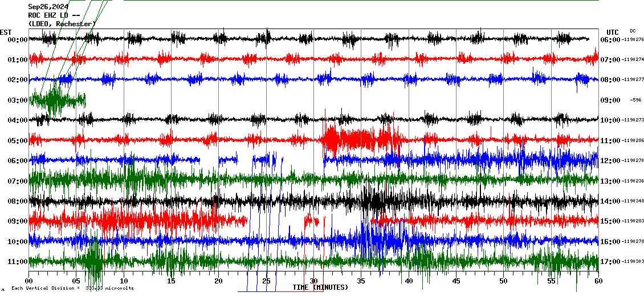Click the -596 DC offset value
Screen dimensions: 644x296
635,100
